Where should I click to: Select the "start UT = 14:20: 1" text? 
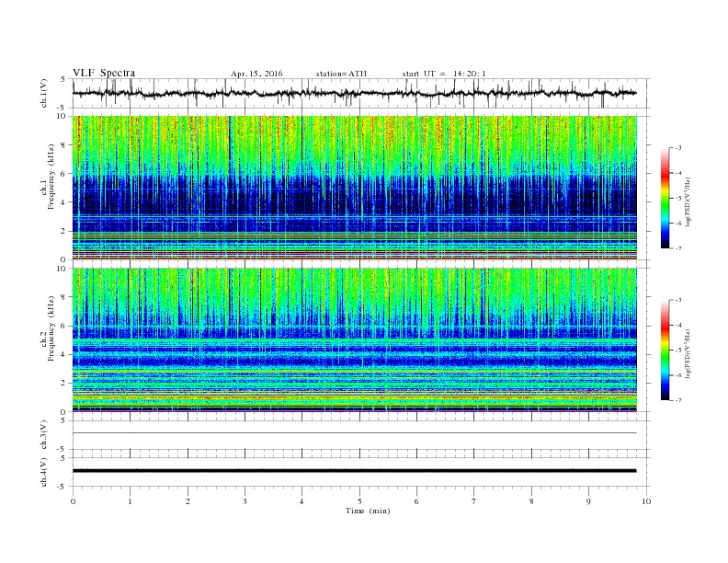[x=444, y=74]
